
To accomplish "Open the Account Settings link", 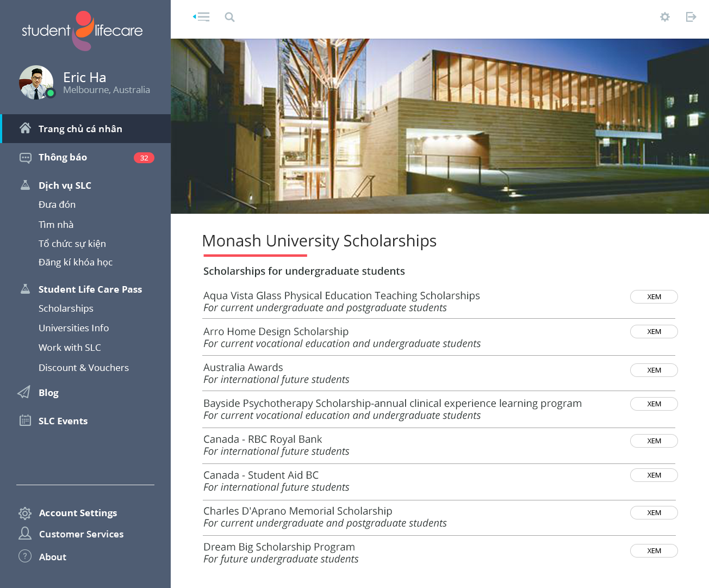I will [x=78, y=513].
